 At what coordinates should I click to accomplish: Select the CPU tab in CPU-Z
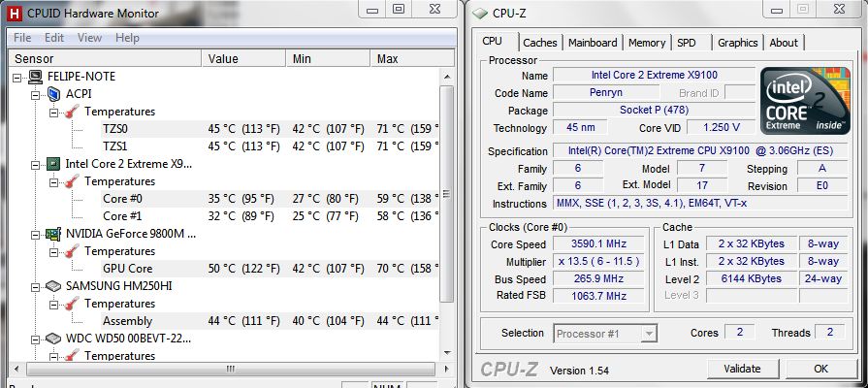492,42
